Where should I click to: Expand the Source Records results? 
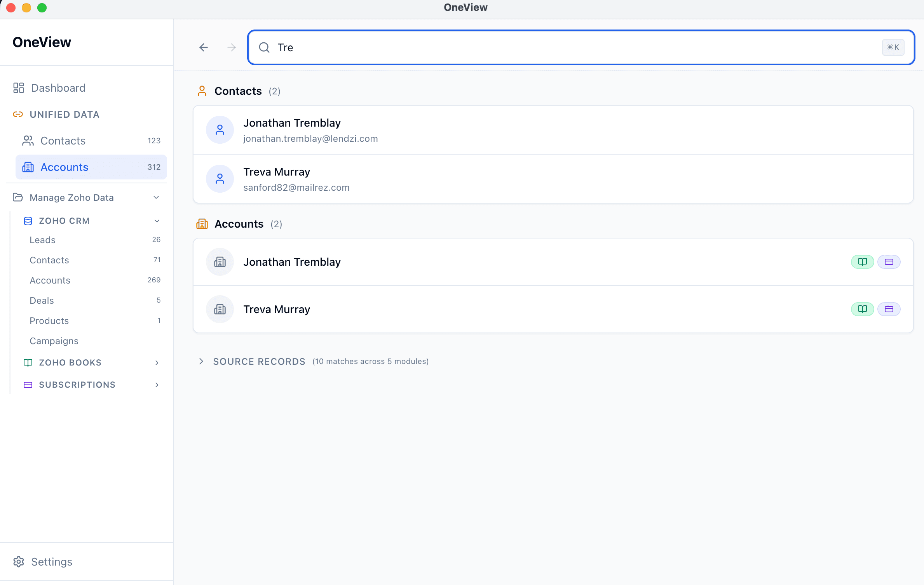pos(201,361)
